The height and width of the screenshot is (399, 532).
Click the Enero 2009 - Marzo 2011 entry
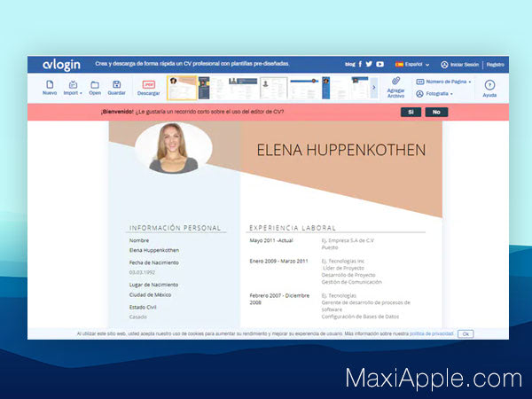point(279,262)
